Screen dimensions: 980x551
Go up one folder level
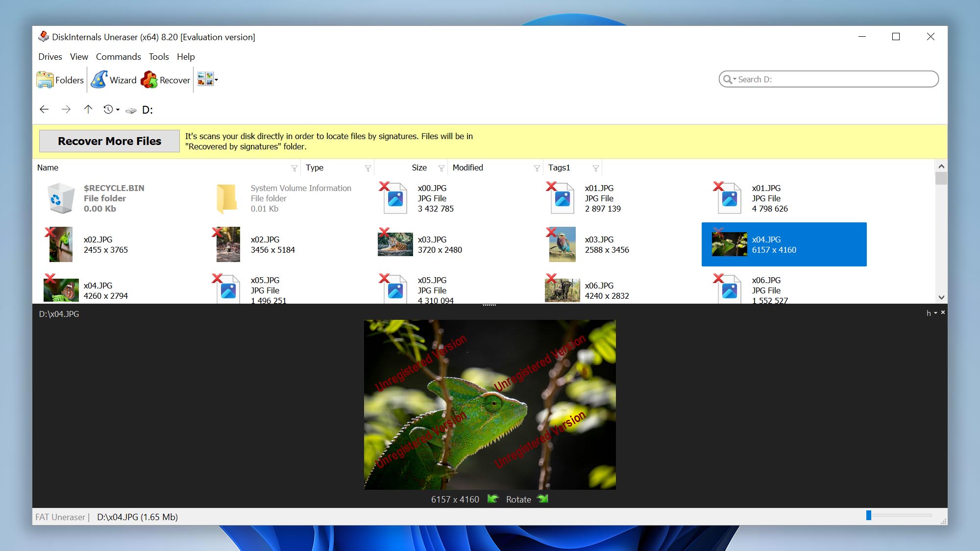pyautogui.click(x=88, y=109)
